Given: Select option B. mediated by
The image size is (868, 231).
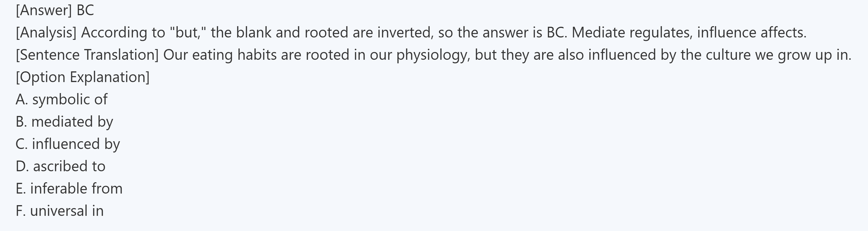Looking at the screenshot, I should pyautogui.click(x=64, y=122).
